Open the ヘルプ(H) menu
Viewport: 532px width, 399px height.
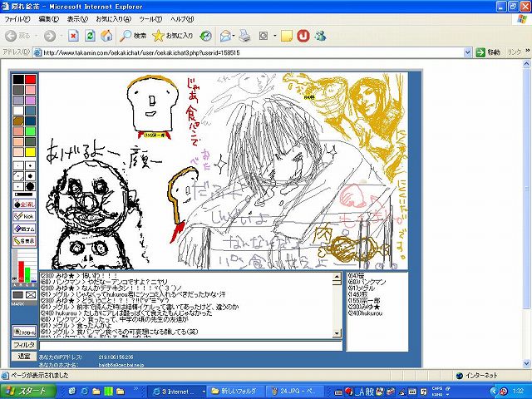point(182,19)
